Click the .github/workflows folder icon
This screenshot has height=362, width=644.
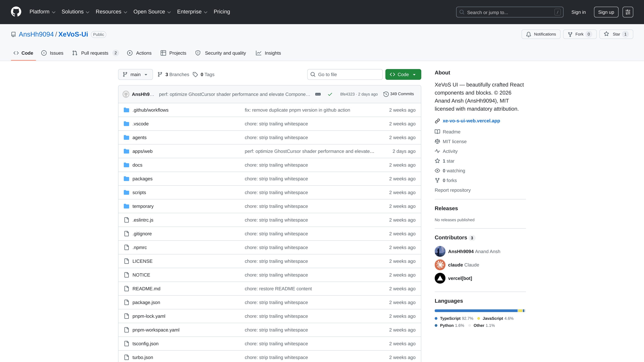(x=126, y=110)
